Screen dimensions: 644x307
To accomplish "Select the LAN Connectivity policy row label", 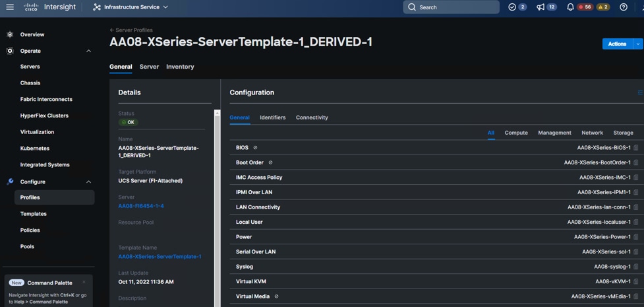I will 258,207.
